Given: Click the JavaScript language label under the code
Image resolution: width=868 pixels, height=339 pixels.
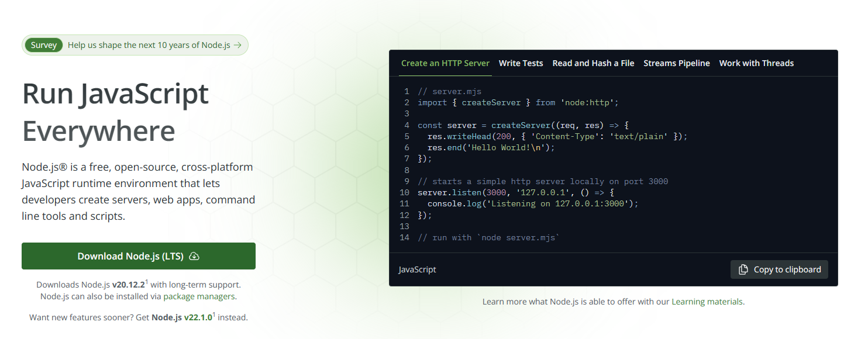Looking at the screenshot, I should [x=418, y=269].
